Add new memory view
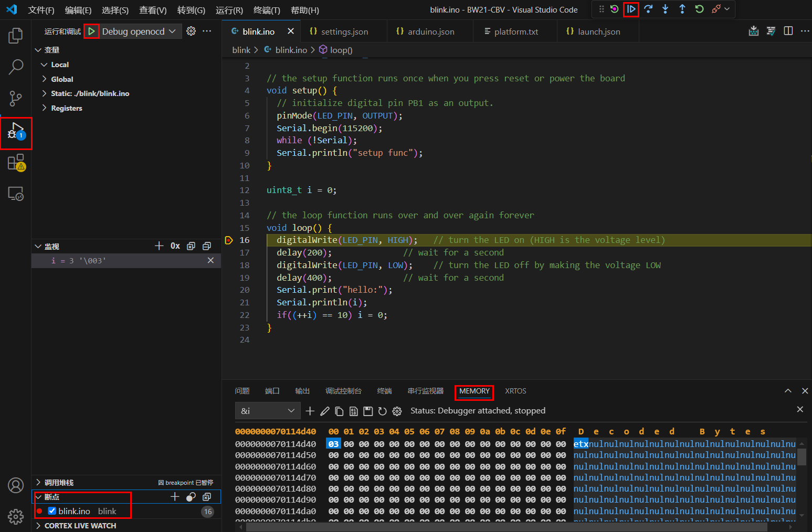Screen dimensions: 812x532 pyautogui.click(x=310, y=411)
